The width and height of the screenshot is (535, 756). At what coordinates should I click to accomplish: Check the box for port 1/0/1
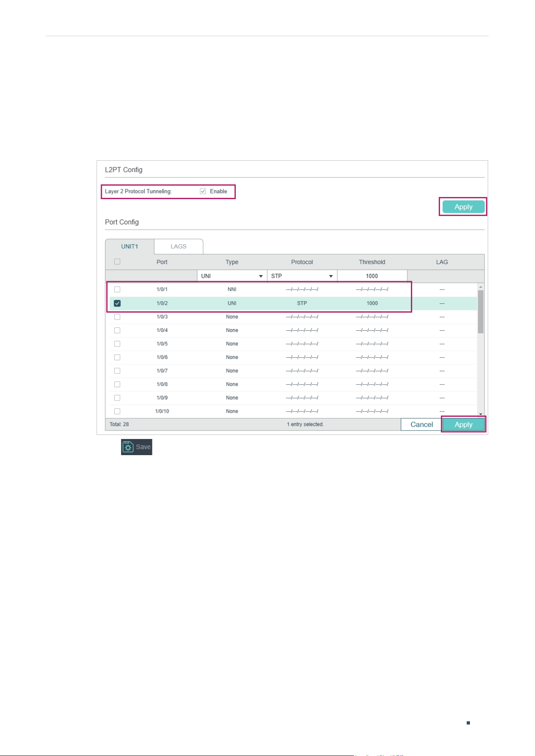click(x=117, y=289)
